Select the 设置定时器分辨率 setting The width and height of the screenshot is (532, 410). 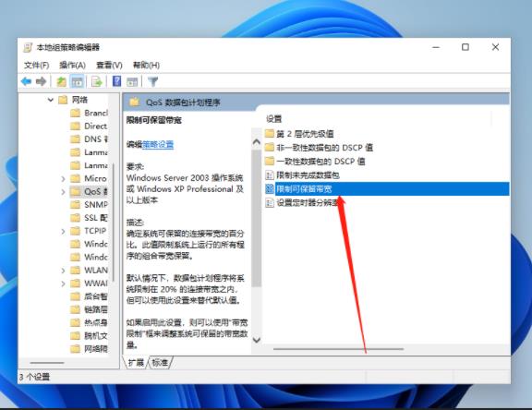coord(302,203)
